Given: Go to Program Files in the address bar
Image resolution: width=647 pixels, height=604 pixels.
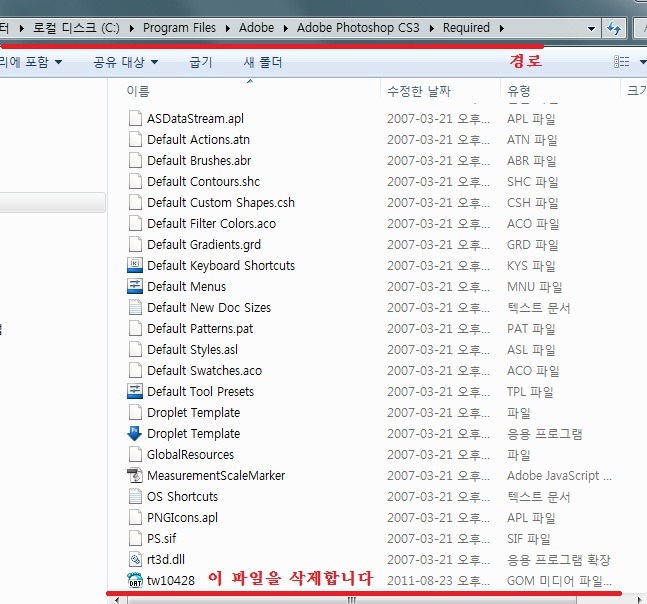Looking at the screenshot, I should click(x=179, y=28).
